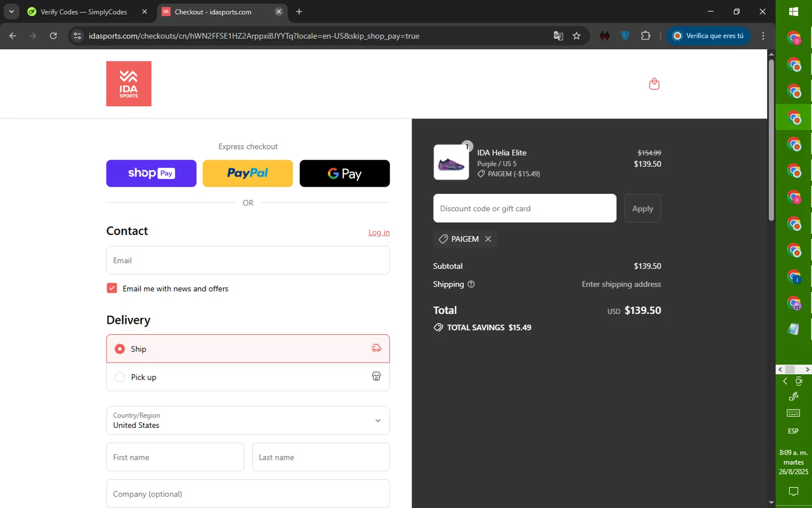812x508 pixels.
Task: Select the Ship delivery option
Action: 248,349
